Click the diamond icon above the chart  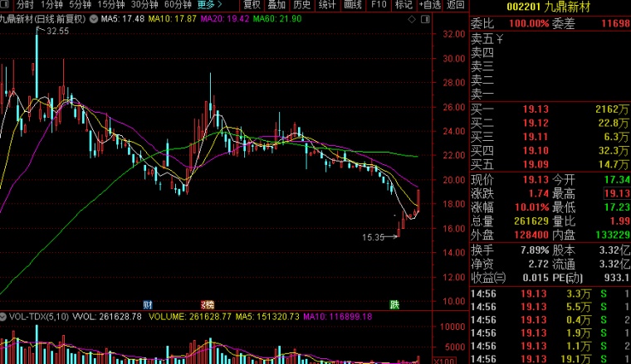coord(412,19)
